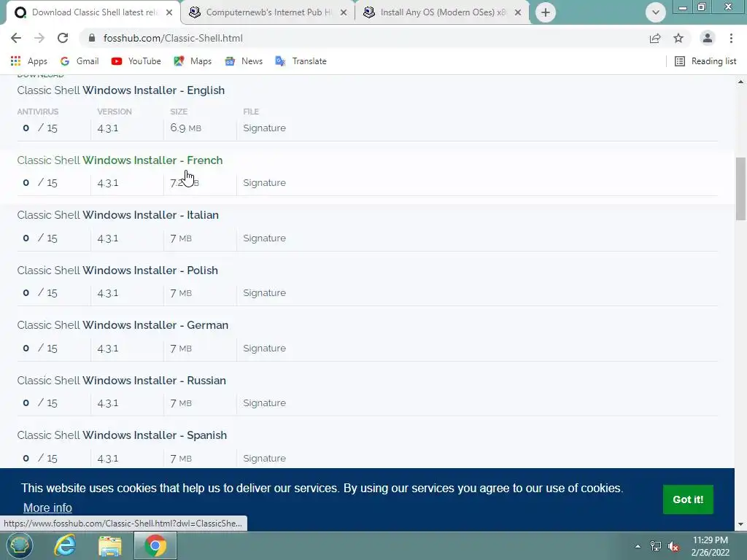Show hidden system tray icons
747x560 pixels.
638,546
